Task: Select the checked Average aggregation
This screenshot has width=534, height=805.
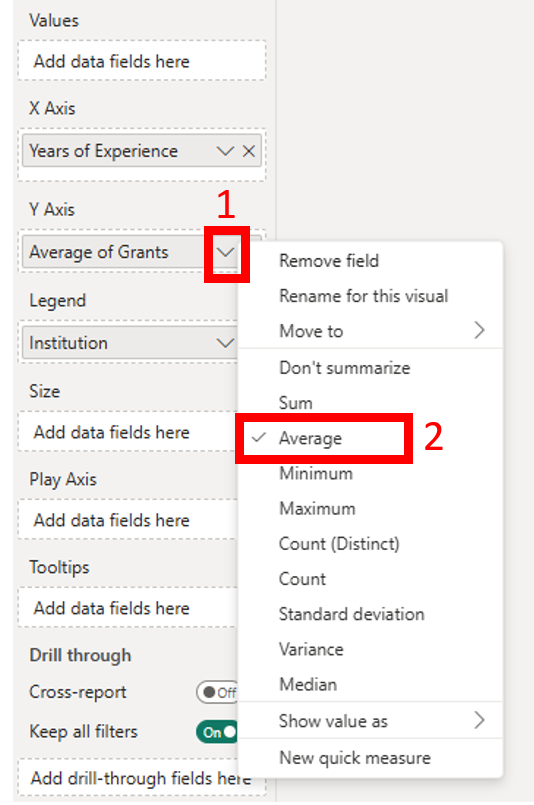Action: pyautogui.click(x=370, y=438)
